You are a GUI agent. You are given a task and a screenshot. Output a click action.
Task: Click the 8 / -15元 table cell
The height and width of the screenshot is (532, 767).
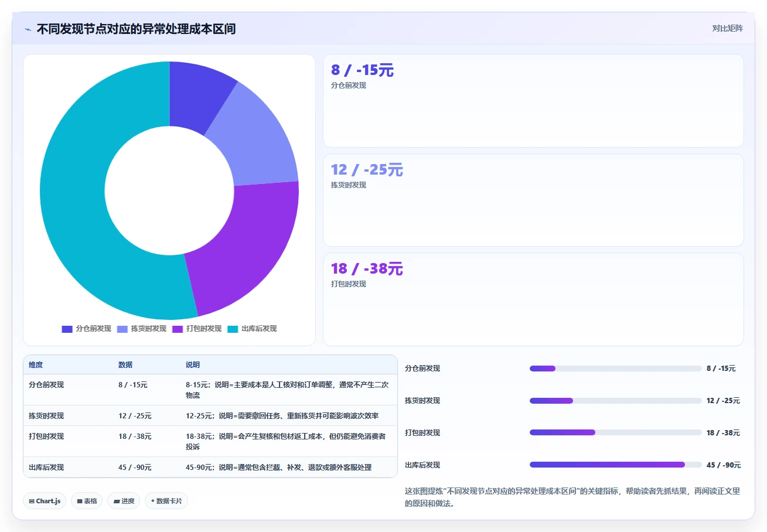(133, 385)
